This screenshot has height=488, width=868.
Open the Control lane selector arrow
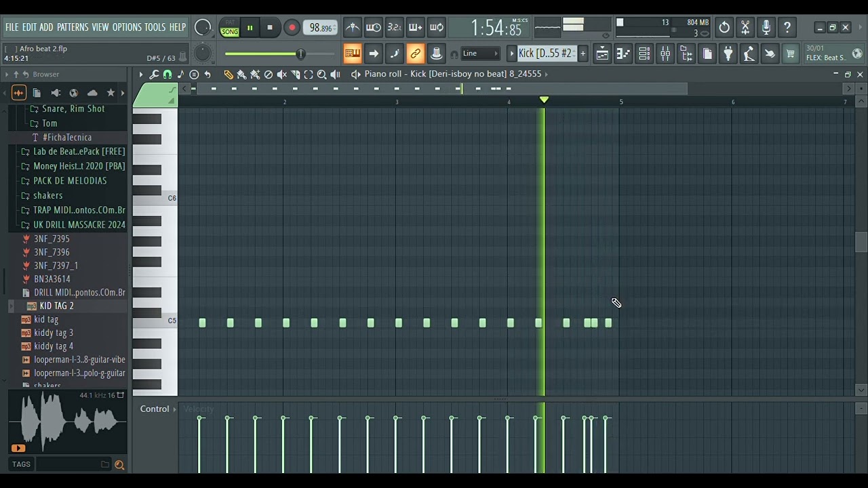174,409
